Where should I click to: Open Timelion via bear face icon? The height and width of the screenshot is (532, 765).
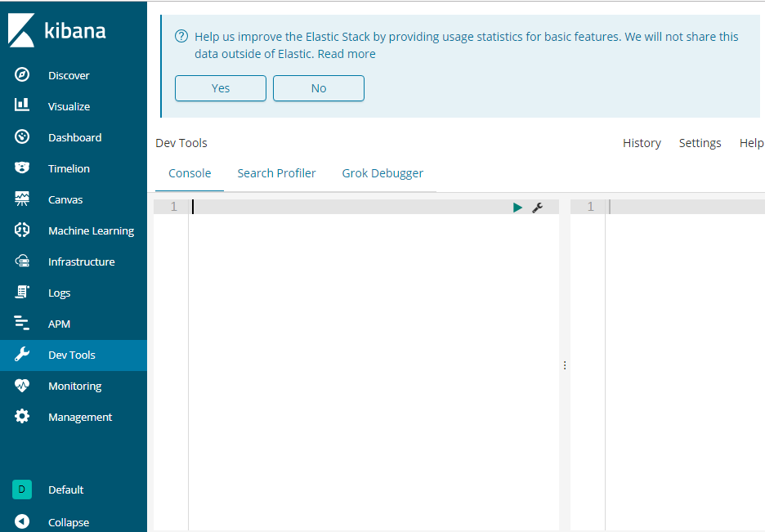tap(22, 168)
